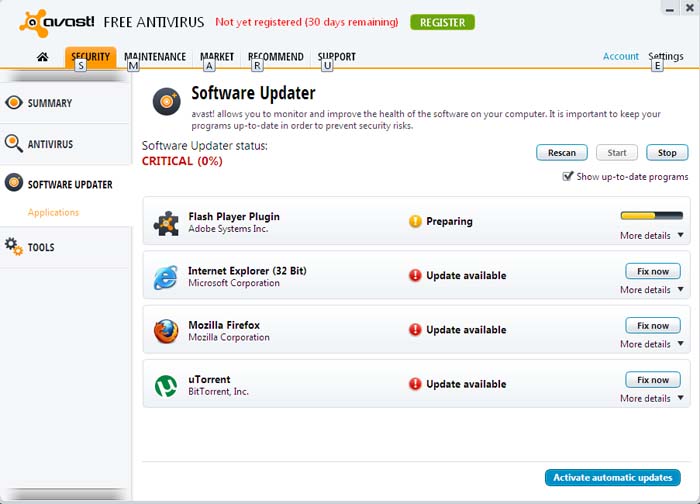Select Antivirus in the sidebar
The height and width of the screenshot is (504, 700).
click(66, 144)
